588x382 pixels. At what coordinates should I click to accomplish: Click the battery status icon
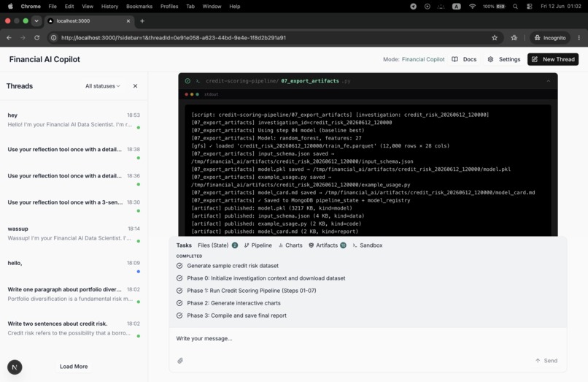[x=501, y=7]
